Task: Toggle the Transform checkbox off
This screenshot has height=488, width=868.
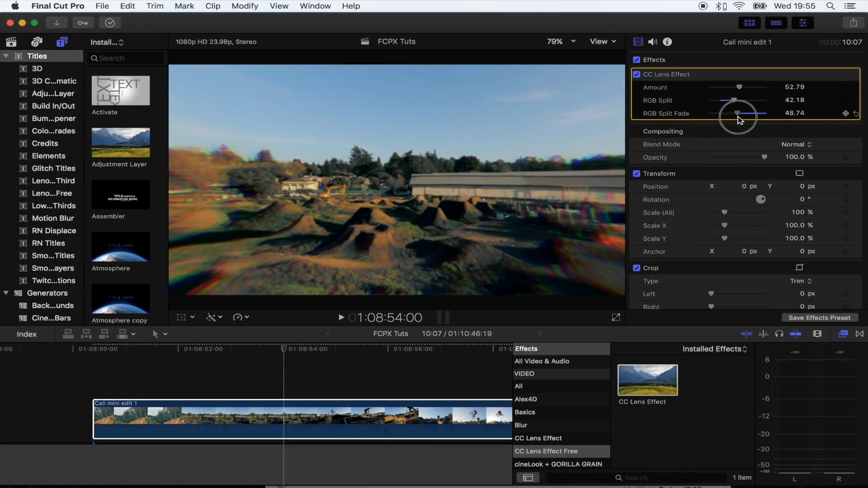Action: tap(637, 174)
